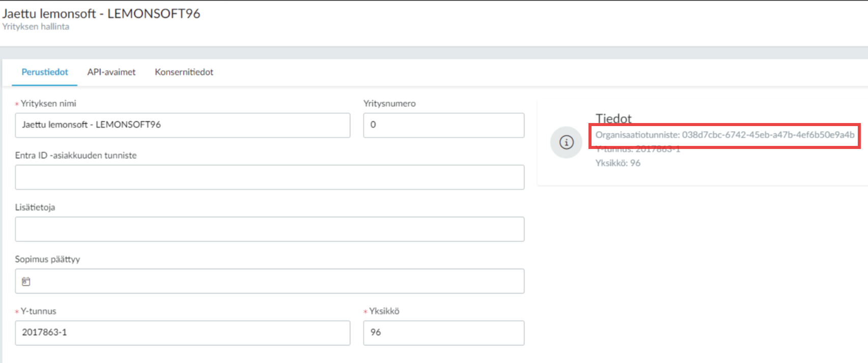The image size is (868, 363).
Task: Click the page title Jaettu lemonsoft - LEMONSOFT96
Action: [x=101, y=14]
